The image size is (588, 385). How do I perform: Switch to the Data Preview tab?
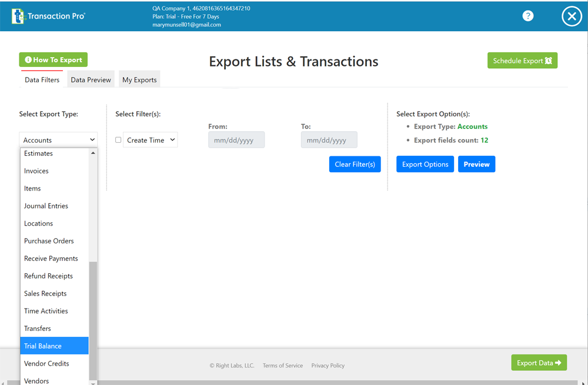91,79
